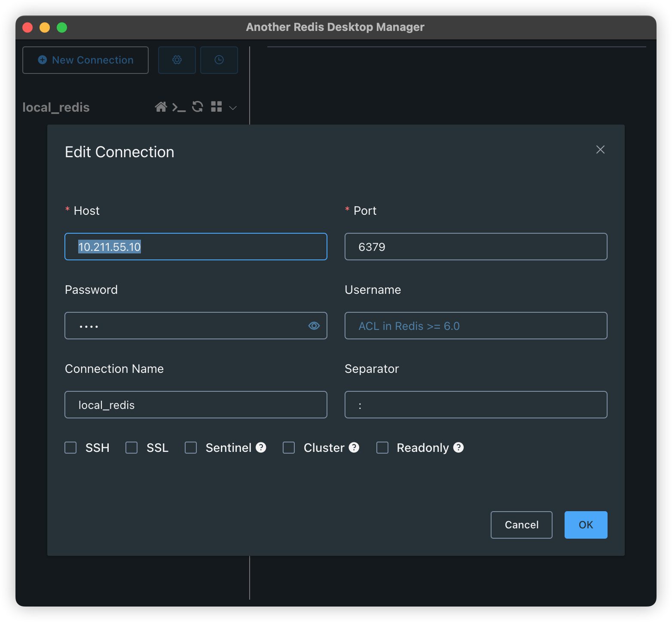Focus the Password input field

tap(196, 326)
